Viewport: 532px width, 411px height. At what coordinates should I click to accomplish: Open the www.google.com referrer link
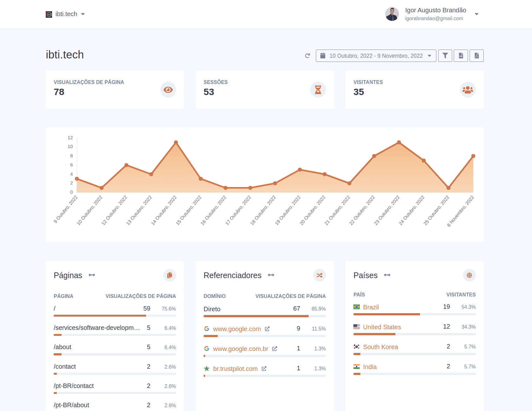tap(237, 329)
